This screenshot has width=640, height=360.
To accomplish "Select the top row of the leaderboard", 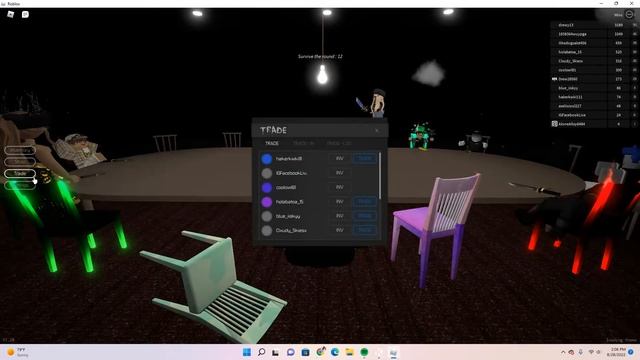I will point(595,25).
